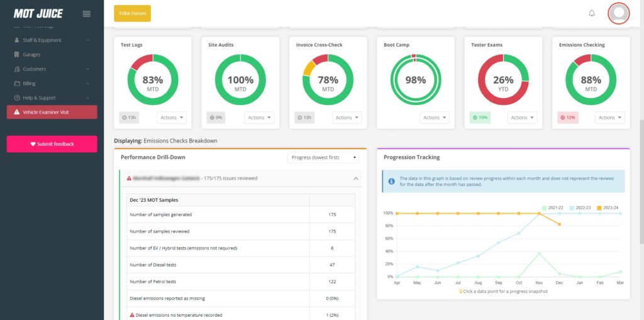This screenshot has width=644, height=320.
Task: Collapse the garage issues reviewed section
Action: [356, 179]
